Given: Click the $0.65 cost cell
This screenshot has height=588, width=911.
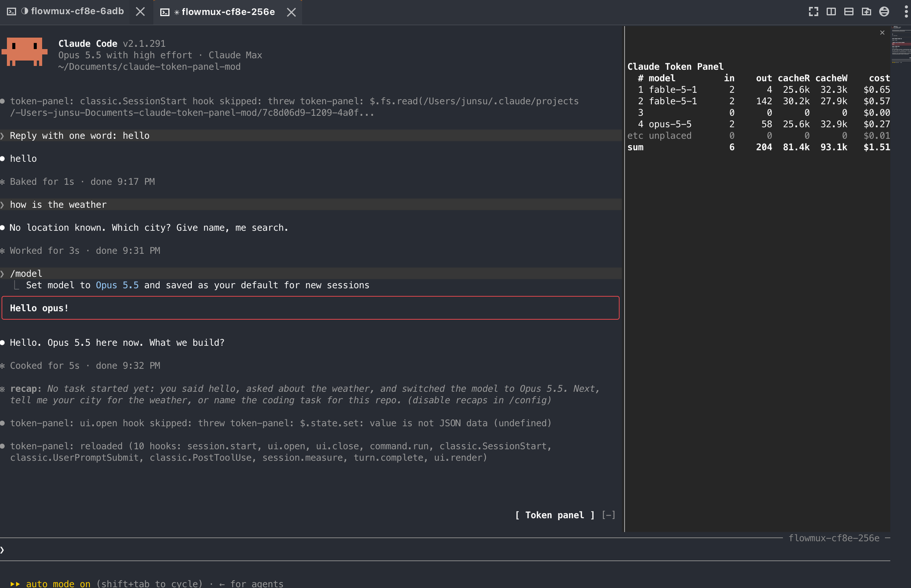Looking at the screenshot, I should (x=876, y=90).
